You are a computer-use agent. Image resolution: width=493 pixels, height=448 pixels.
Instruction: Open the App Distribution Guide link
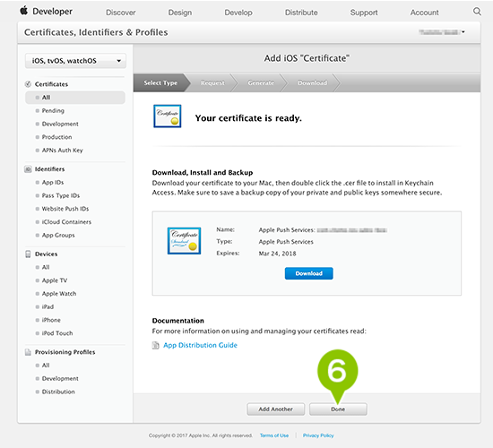pyautogui.click(x=200, y=345)
